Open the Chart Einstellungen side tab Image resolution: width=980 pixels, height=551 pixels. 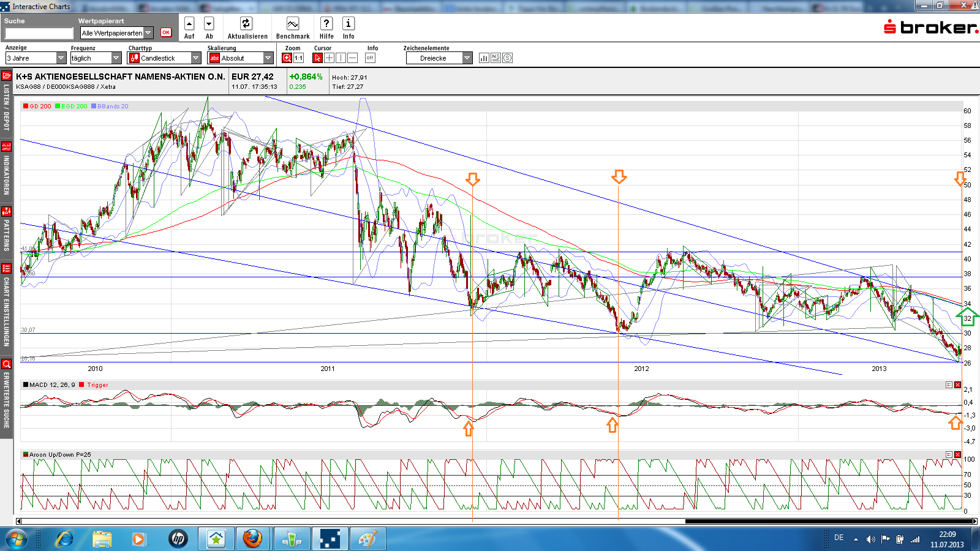point(7,312)
